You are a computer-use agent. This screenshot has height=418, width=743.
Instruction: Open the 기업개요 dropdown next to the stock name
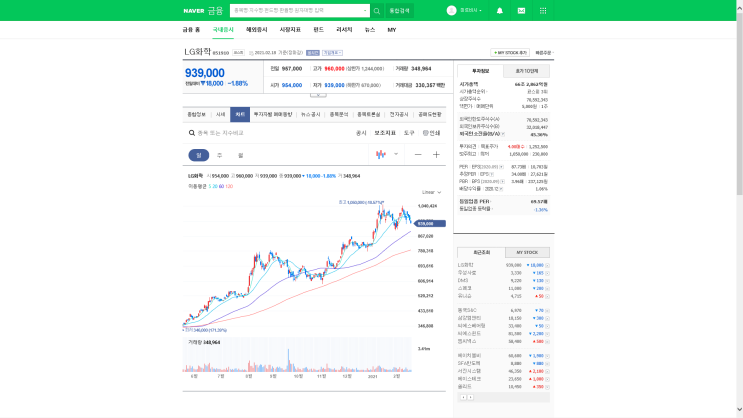(x=332, y=53)
